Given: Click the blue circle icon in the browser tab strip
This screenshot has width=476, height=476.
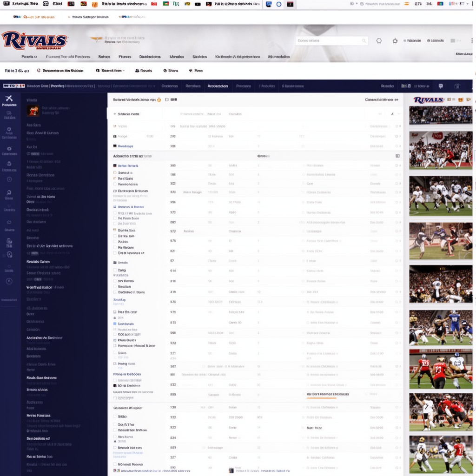Looking at the screenshot, I should [x=279, y=4].
